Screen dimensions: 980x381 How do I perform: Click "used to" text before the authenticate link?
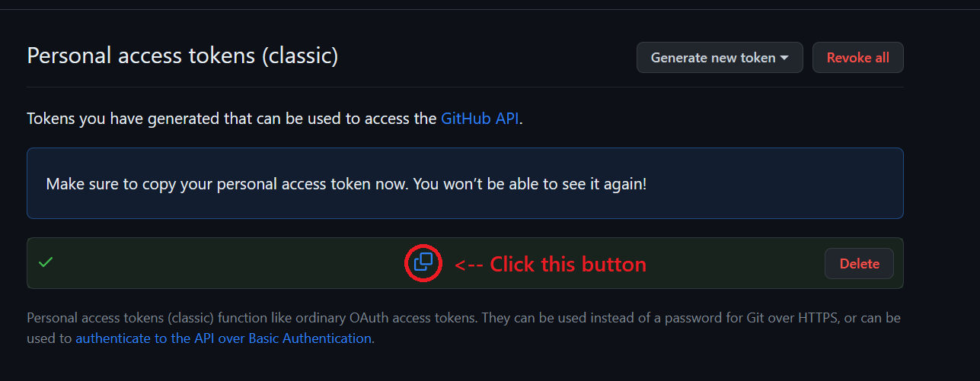(x=49, y=338)
